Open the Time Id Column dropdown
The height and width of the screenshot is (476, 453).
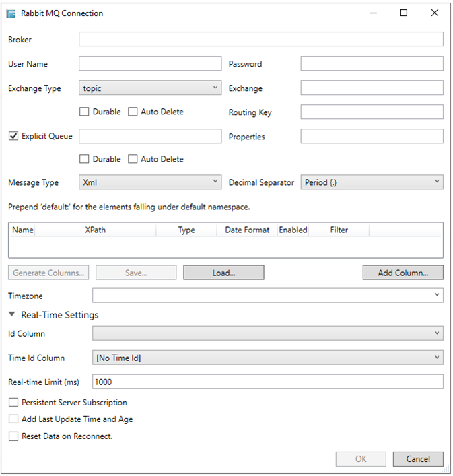pos(268,358)
